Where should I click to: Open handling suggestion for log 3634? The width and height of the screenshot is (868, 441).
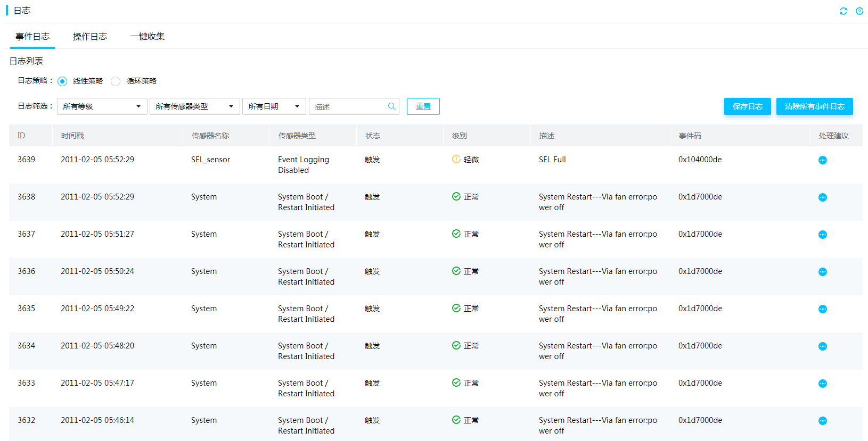pos(823,346)
